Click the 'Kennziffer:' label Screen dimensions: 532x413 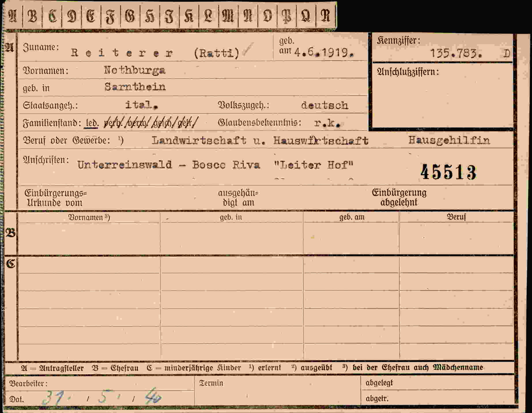[398, 40]
